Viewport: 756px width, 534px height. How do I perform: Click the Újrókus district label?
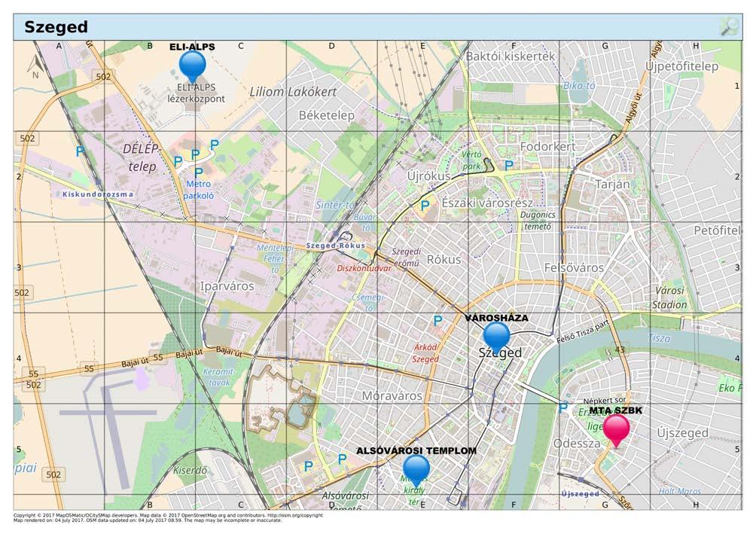[428, 175]
